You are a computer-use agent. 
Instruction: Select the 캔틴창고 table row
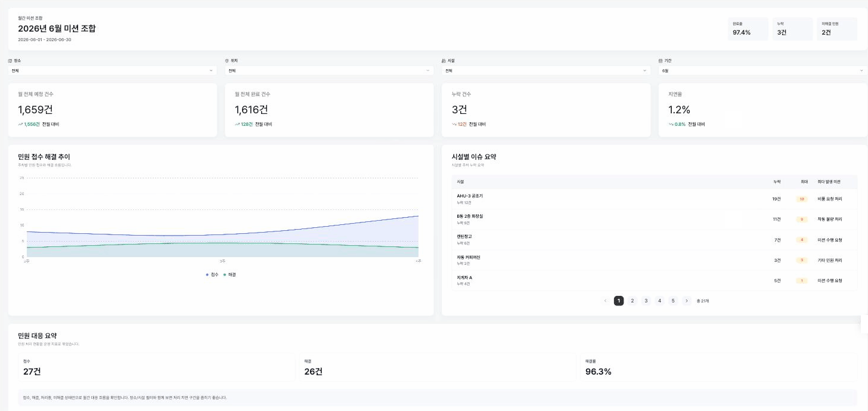pyautogui.click(x=655, y=240)
